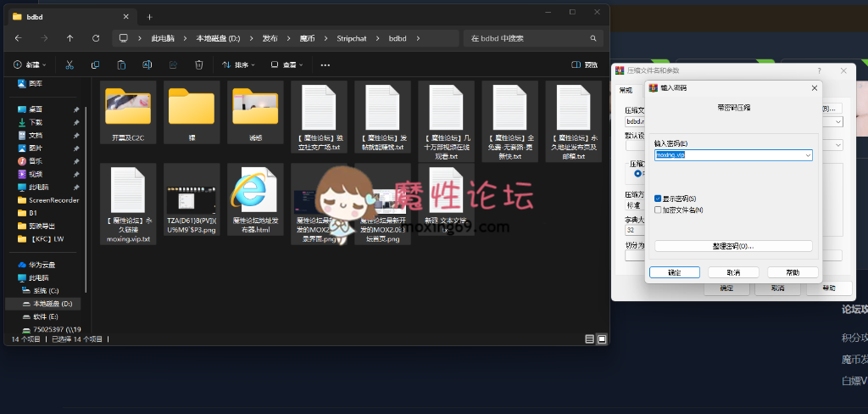Open the default profile dropdown in the archive dialog

(x=838, y=145)
